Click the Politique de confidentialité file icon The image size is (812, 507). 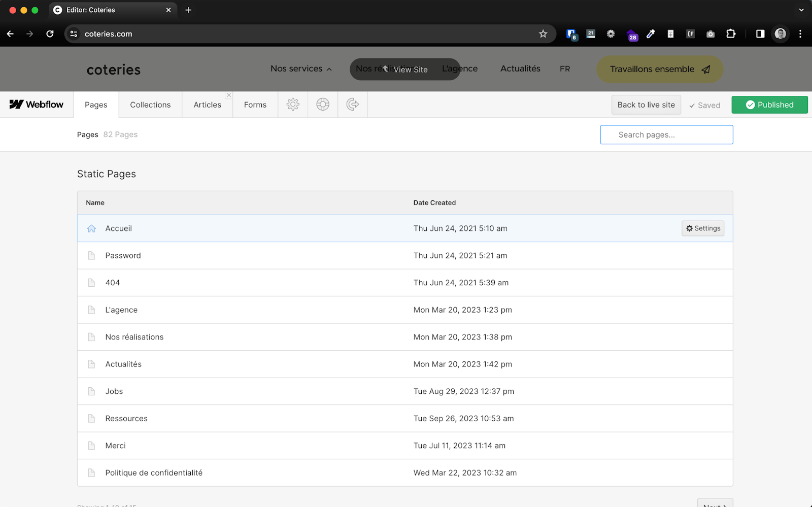(91, 473)
